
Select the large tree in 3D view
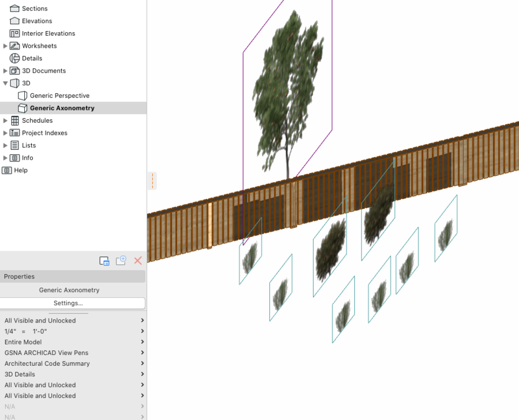pos(288,96)
